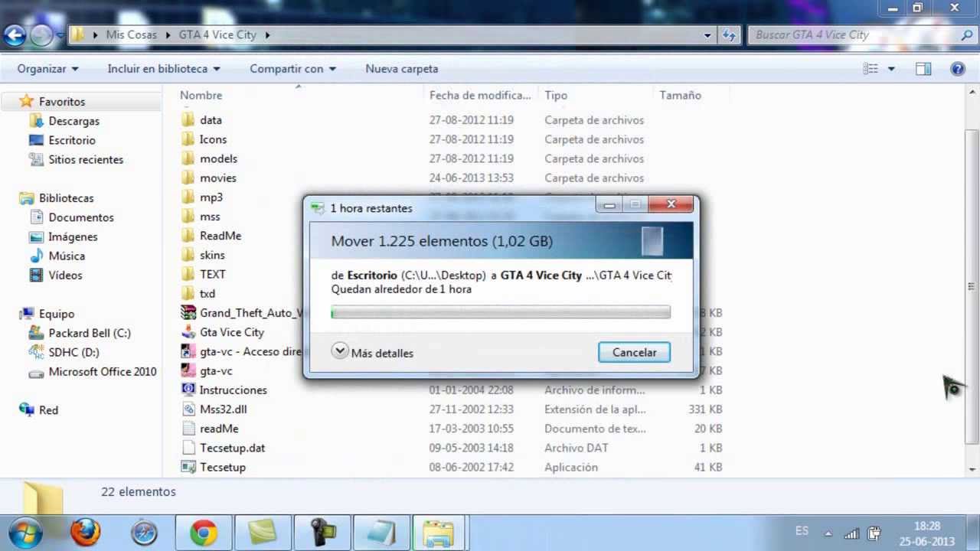Open Google Chrome from the taskbar
Image resolution: width=980 pixels, height=551 pixels.
click(203, 532)
